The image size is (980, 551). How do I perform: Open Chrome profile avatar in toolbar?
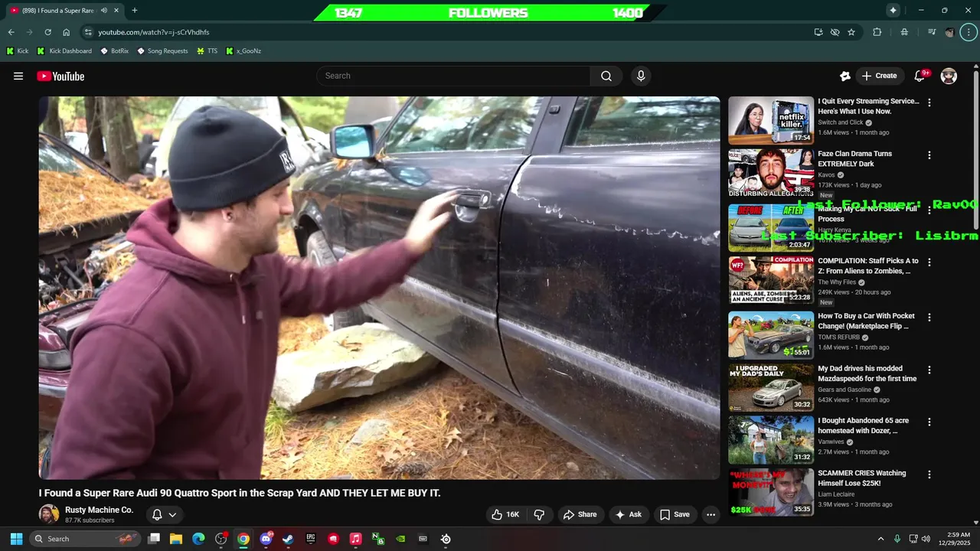point(950,32)
